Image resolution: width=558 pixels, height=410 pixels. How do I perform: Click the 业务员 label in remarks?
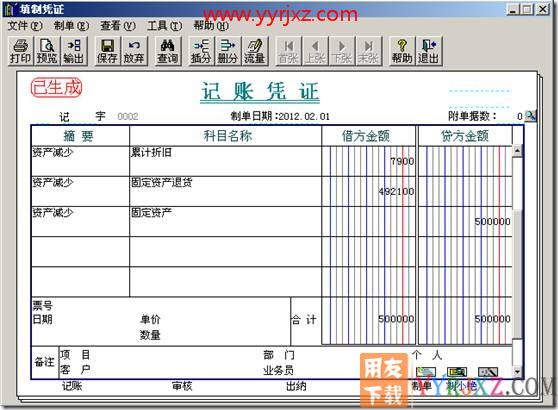[x=279, y=370]
